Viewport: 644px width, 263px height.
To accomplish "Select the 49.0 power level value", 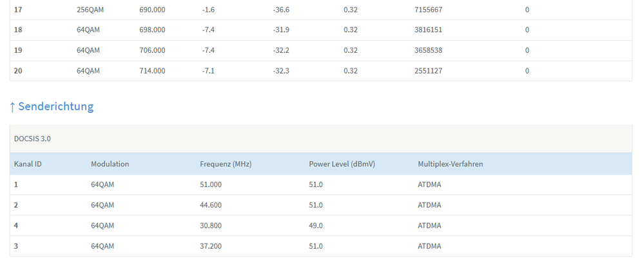I will point(316,226).
